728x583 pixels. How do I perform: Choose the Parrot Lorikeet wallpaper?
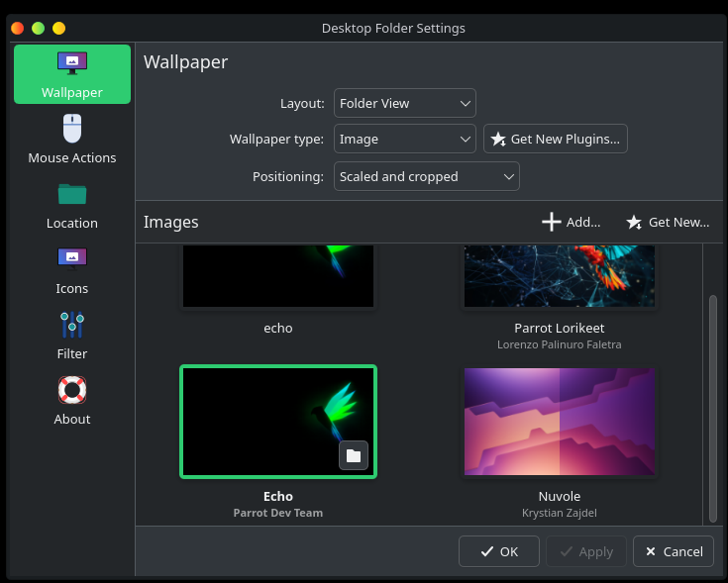(x=560, y=277)
